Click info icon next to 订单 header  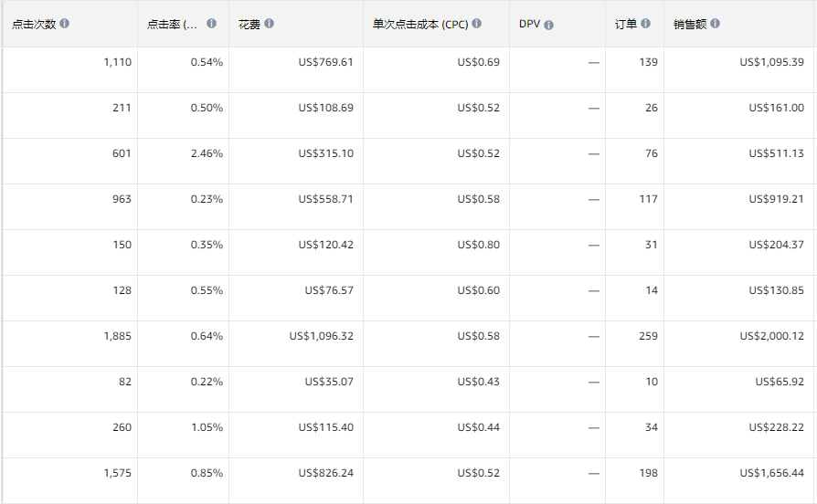click(645, 24)
